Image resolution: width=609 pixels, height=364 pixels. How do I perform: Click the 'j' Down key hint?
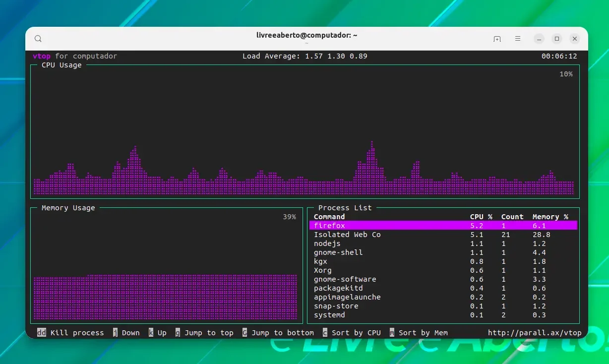pos(126,333)
